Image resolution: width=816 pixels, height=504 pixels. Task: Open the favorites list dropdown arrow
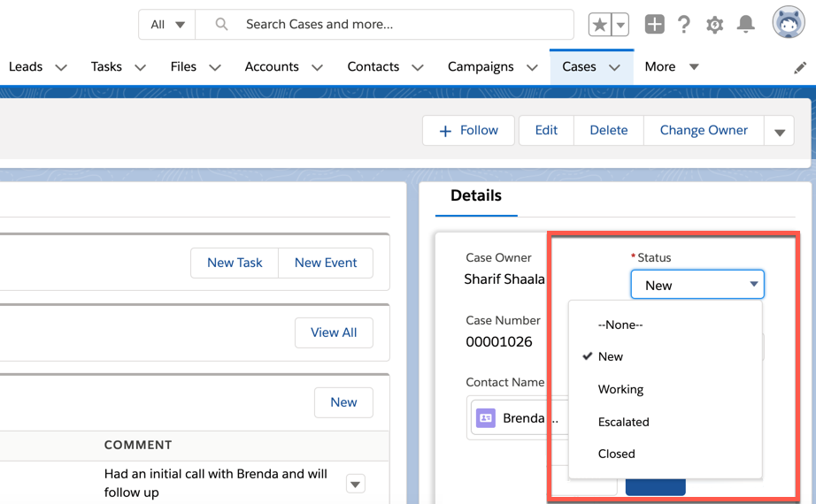[620, 25]
